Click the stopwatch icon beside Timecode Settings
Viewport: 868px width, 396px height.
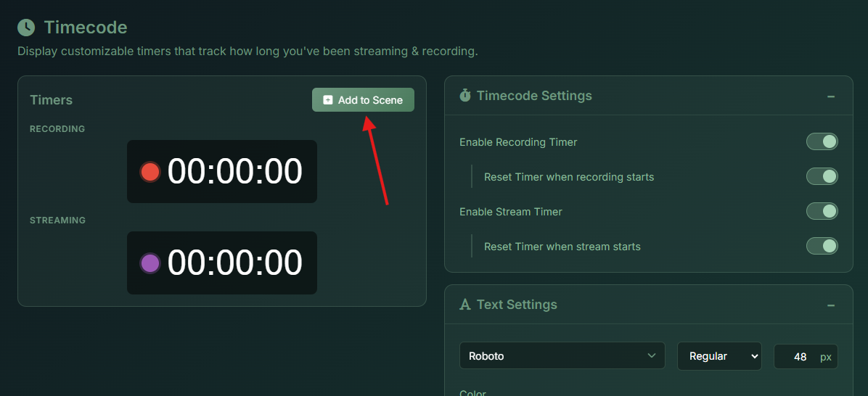coord(465,96)
